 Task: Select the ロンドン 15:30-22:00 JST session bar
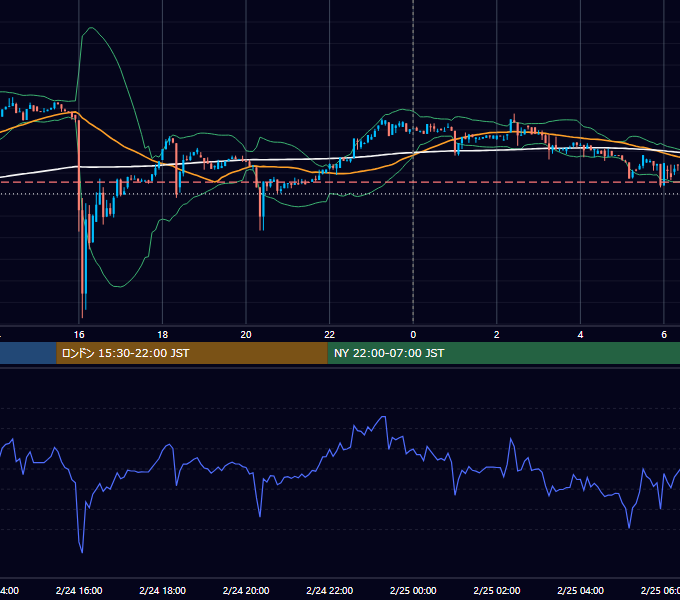click(x=192, y=353)
